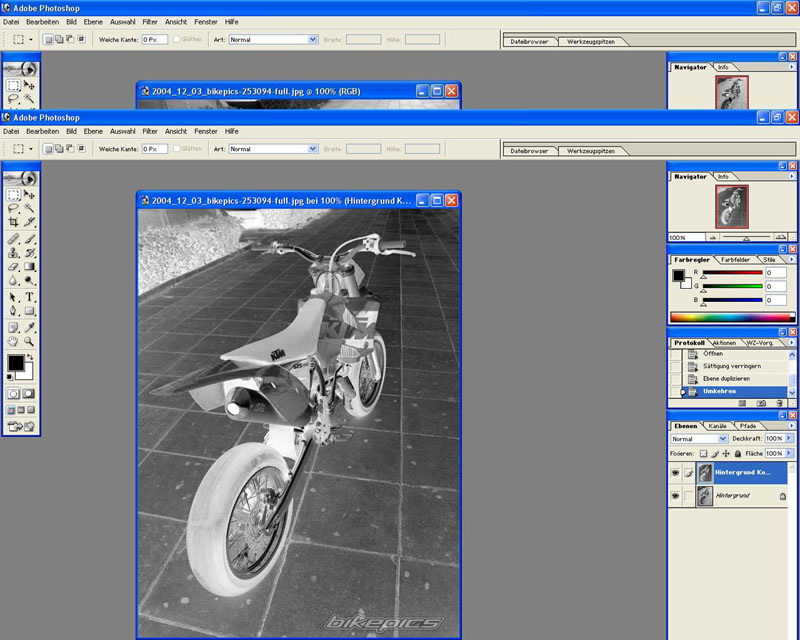Choose the Text tool

pos(30,297)
